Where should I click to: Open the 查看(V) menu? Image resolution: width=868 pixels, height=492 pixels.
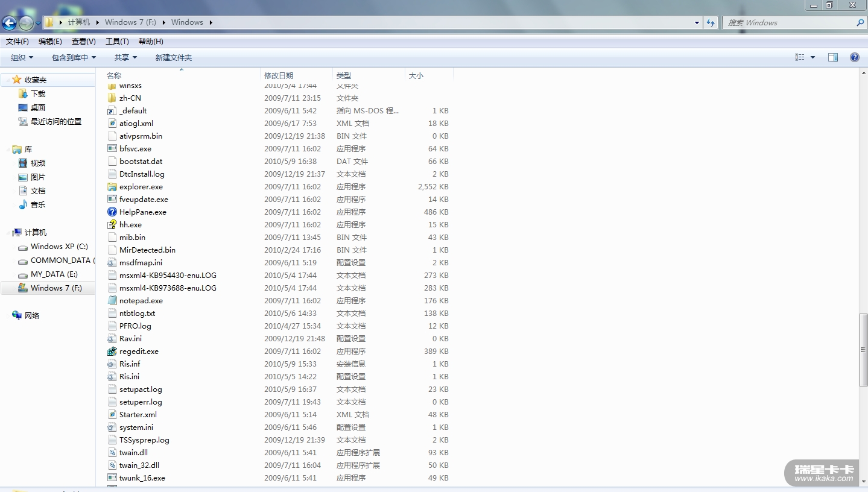pyautogui.click(x=84, y=42)
